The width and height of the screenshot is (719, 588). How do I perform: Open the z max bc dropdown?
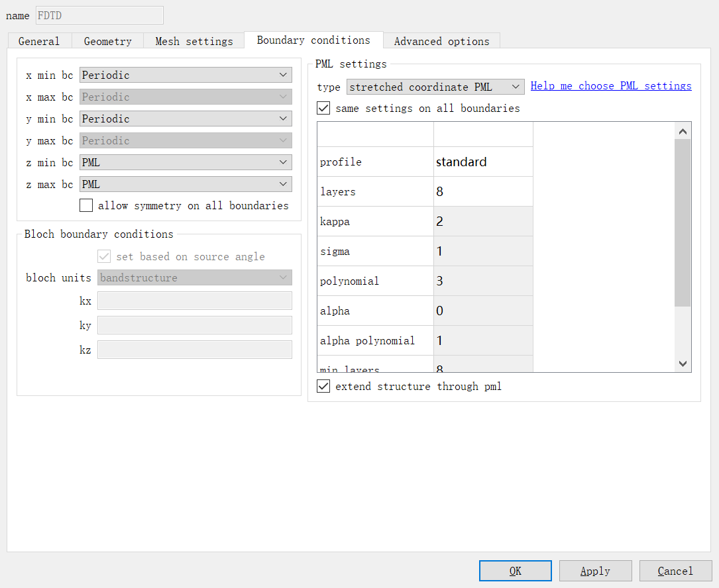pyautogui.click(x=186, y=184)
